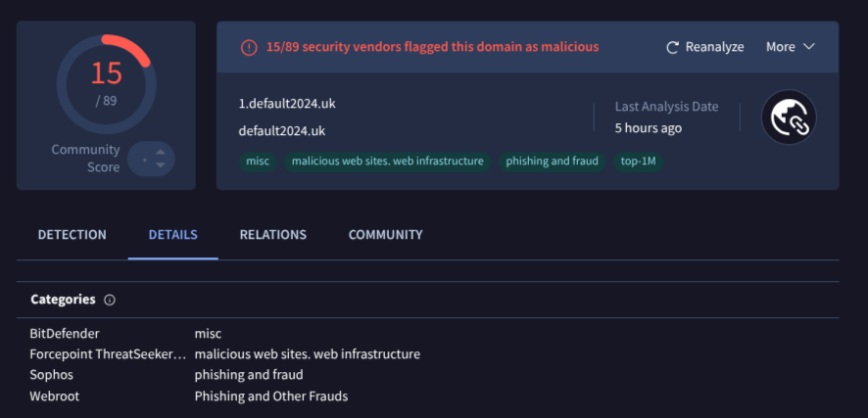Click Sophos 'phishing and fraud' category value
Image resolution: width=868 pixels, height=418 pixels.
click(x=249, y=376)
